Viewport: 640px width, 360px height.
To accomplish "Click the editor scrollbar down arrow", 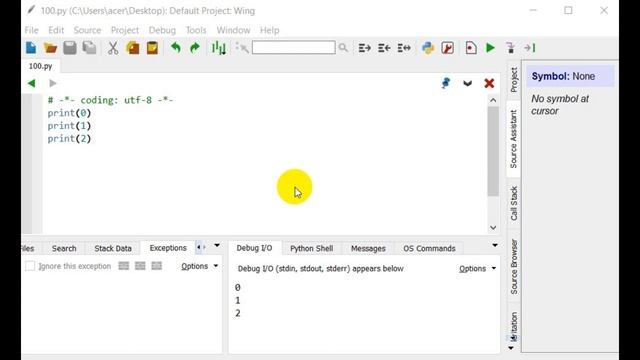I will pyautogui.click(x=493, y=228).
